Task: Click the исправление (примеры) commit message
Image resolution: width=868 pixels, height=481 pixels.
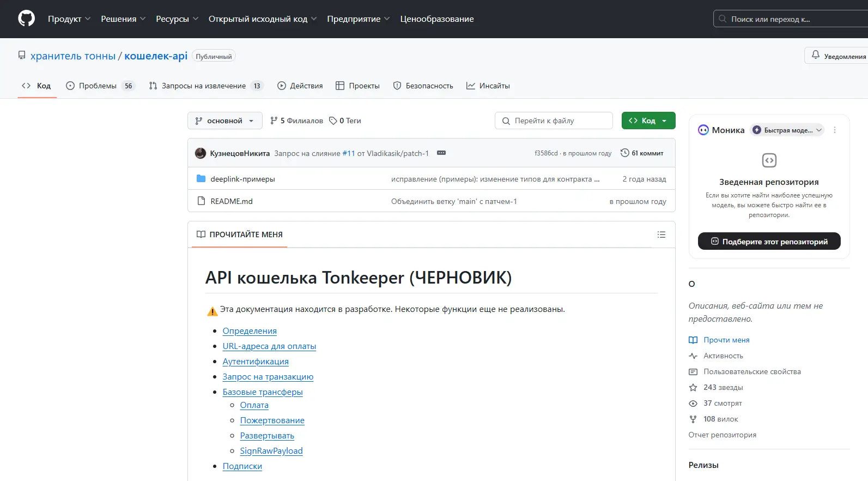Action: [x=495, y=179]
